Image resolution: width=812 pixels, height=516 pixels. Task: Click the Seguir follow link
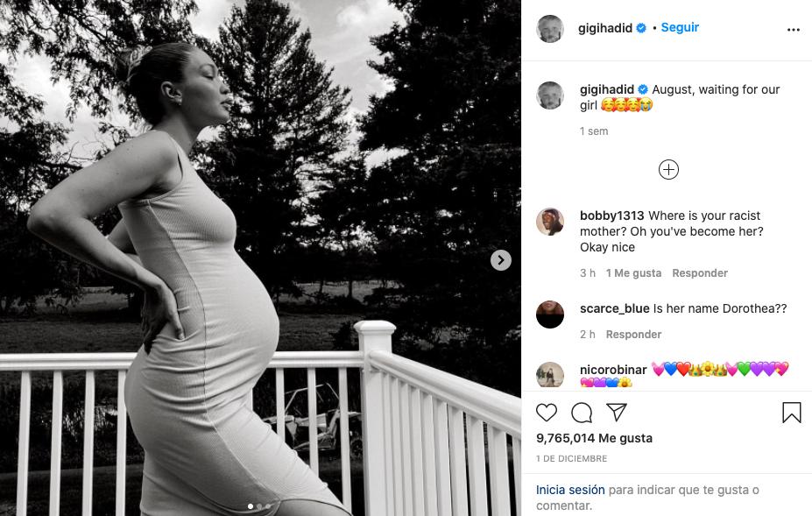680,27
